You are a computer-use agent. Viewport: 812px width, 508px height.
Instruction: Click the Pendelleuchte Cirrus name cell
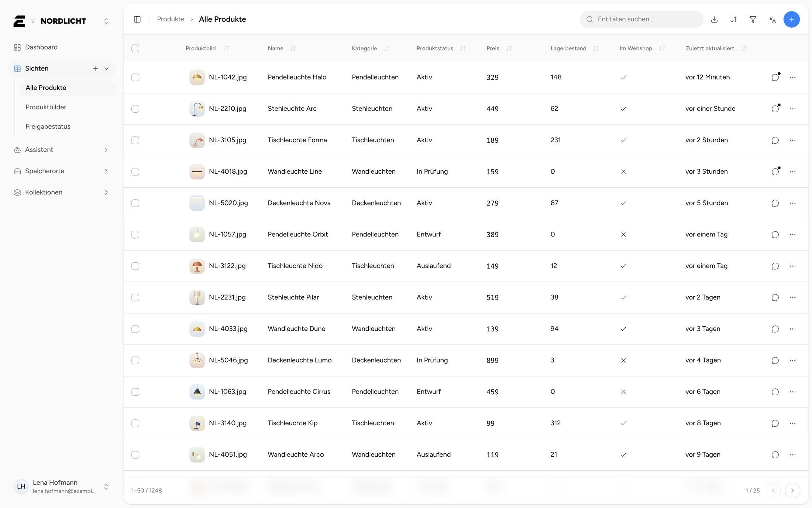pyautogui.click(x=299, y=392)
